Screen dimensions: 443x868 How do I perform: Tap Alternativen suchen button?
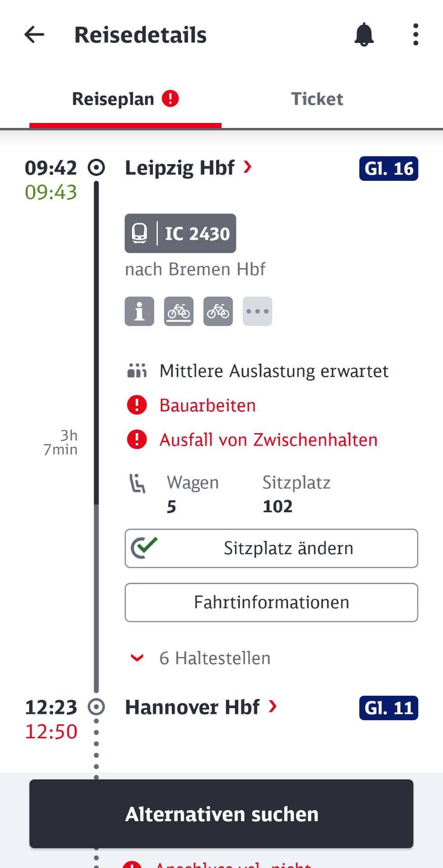point(221,814)
